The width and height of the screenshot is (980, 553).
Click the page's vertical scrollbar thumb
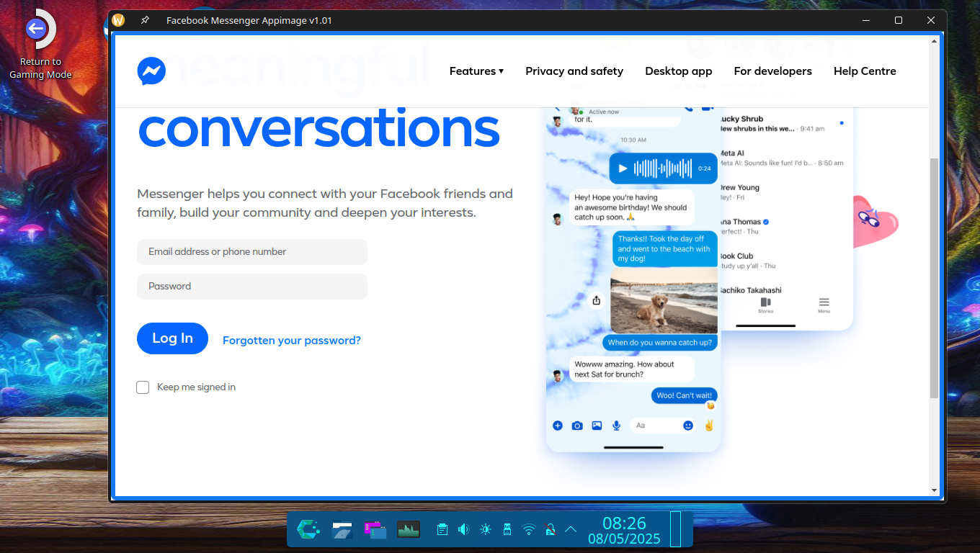pos(935,278)
